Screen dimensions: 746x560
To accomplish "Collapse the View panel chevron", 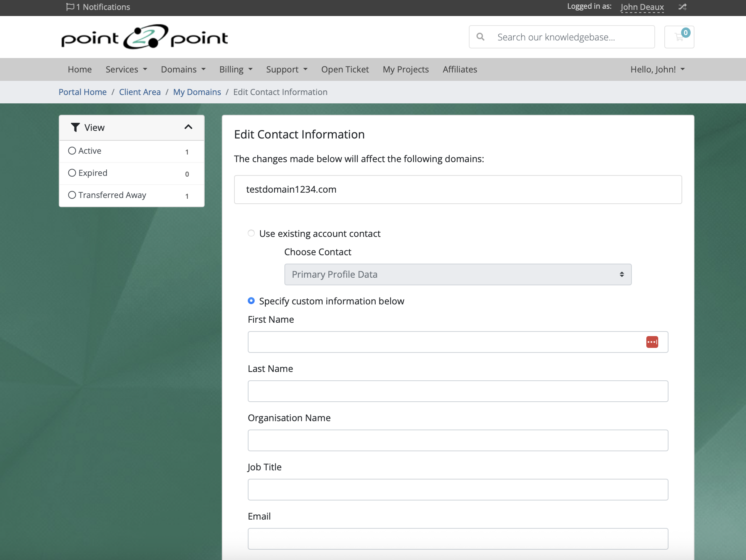I will 188,127.
